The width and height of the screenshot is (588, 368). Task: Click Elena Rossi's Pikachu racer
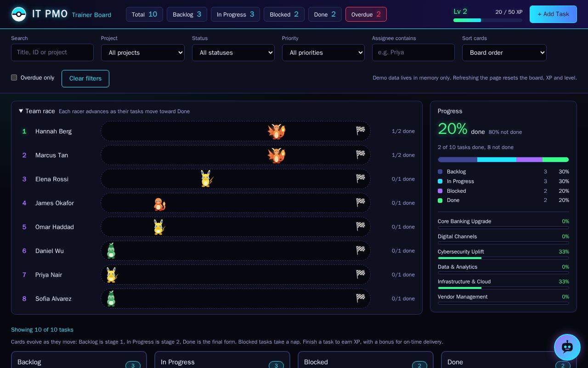(206, 178)
